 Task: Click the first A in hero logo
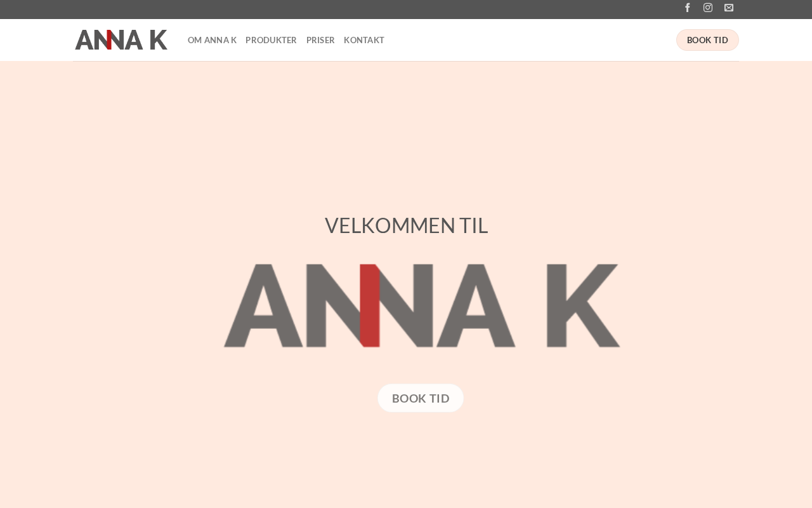(x=263, y=305)
